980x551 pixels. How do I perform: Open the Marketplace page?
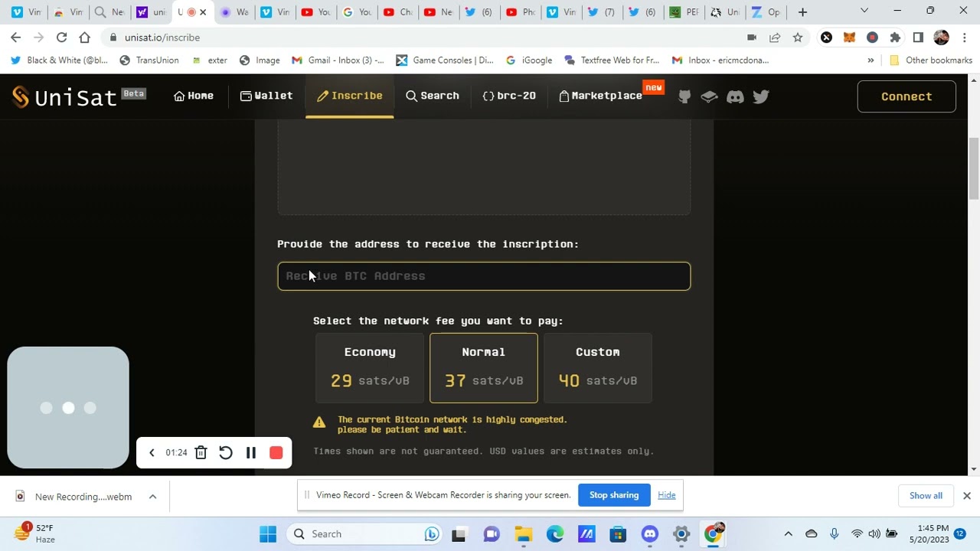click(x=601, y=96)
